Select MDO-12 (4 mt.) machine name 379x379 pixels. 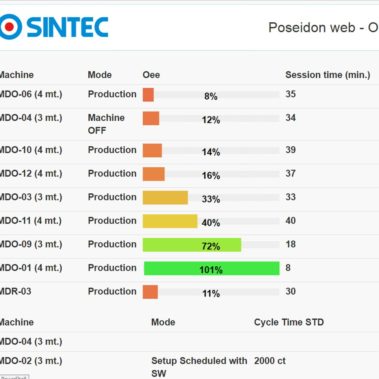(31, 174)
